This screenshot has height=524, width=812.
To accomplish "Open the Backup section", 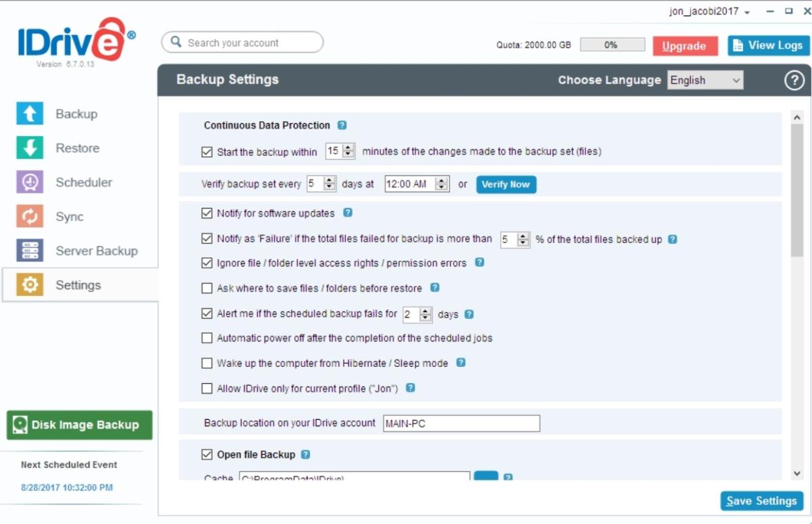I will coord(76,114).
